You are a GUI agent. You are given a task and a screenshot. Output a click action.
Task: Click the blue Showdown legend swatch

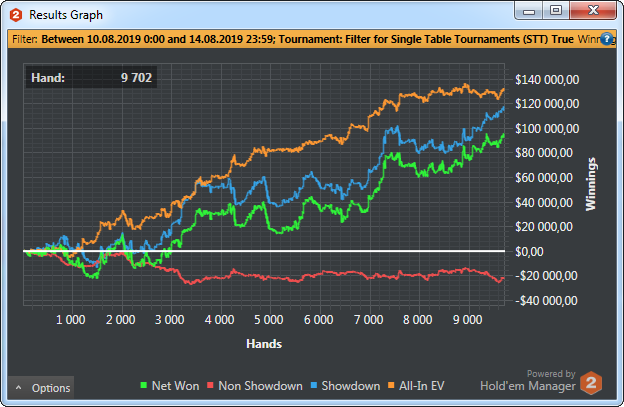pyautogui.click(x=314, y=385)
